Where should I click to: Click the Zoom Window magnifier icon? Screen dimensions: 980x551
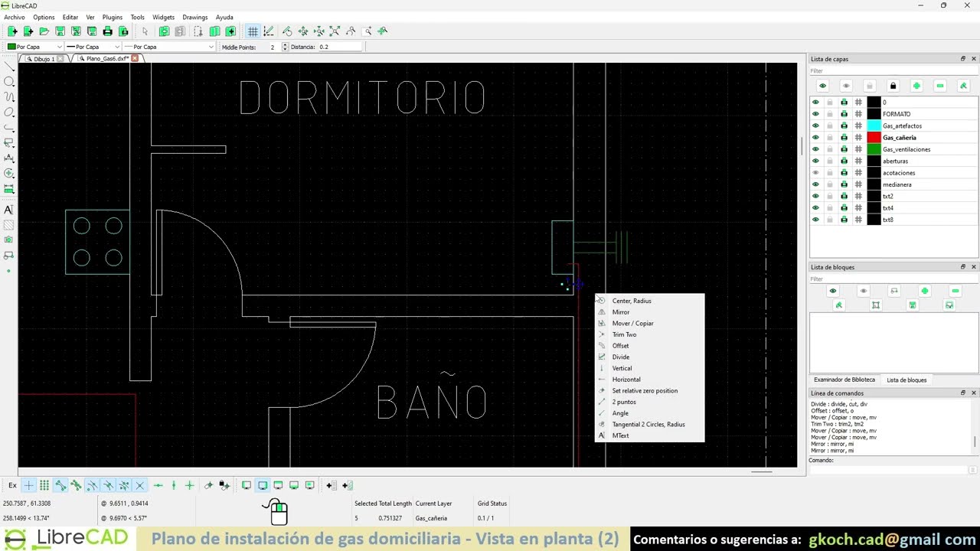pos(367,31)
